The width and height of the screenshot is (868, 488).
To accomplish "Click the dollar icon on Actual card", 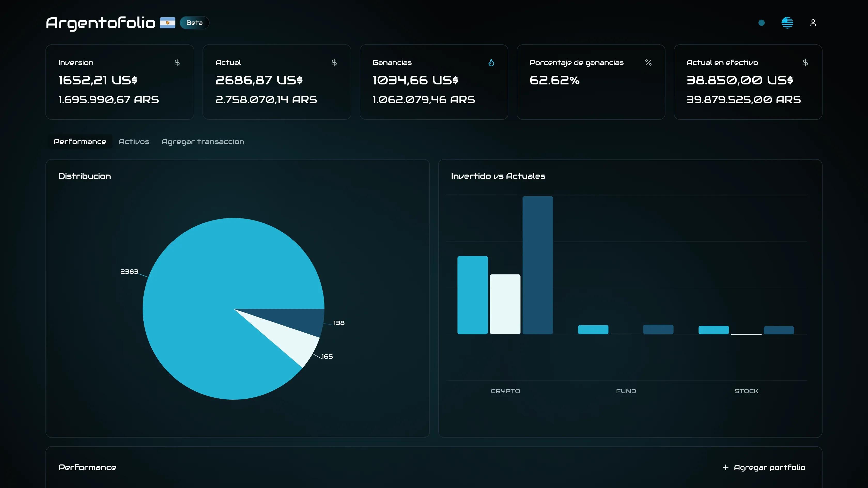I will (x=334, y=62).
